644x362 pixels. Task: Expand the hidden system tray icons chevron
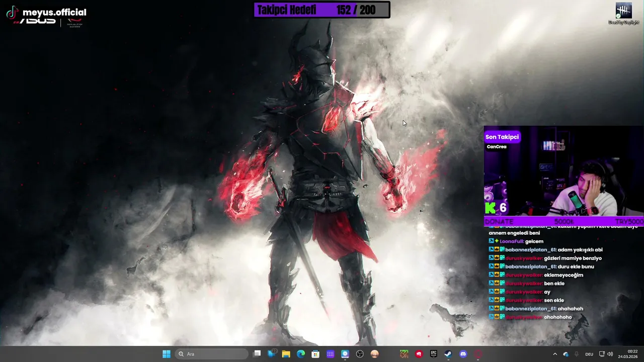555,354
